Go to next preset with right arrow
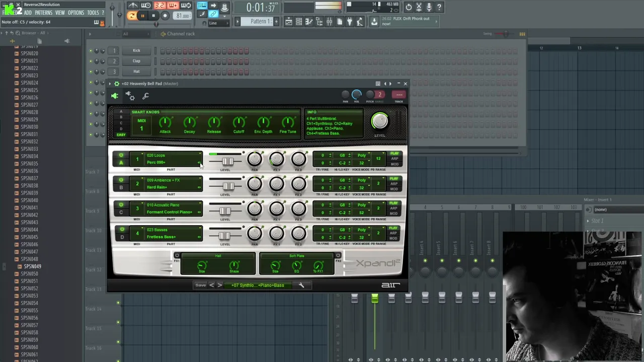This screenshot has height=362, width=644. click(219, 285)
